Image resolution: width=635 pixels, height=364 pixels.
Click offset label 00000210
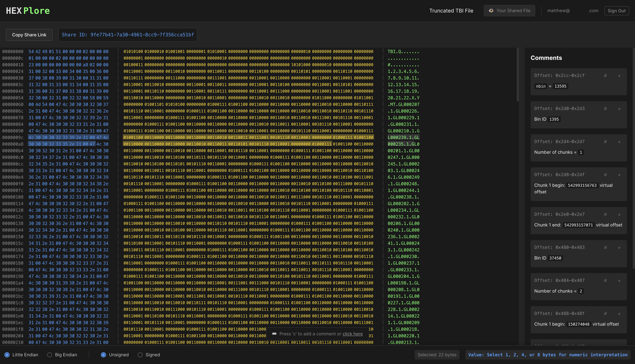13,343
